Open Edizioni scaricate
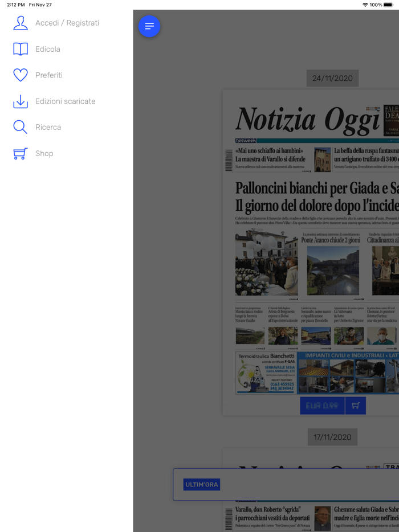Image resolution: width=399 pixels, height=532 pixels. click(65, 101)
